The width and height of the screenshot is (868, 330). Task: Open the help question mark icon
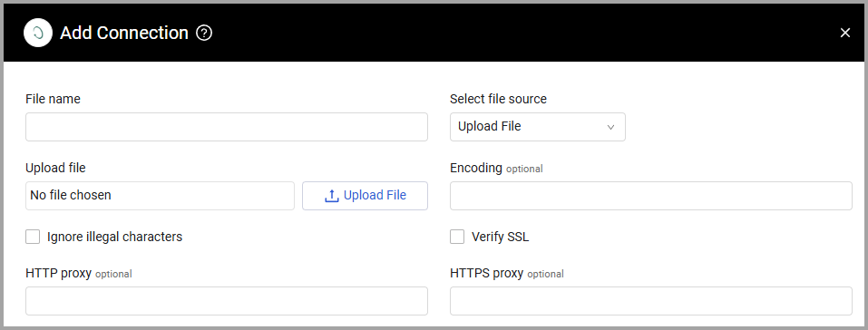(204, 34)
